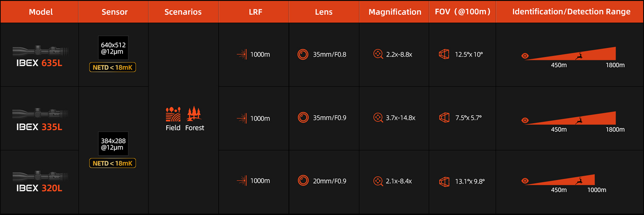Click the lens icon beside 35mm/F0.9
Viewport: 644px width, 215px height.
coord(303,118)
